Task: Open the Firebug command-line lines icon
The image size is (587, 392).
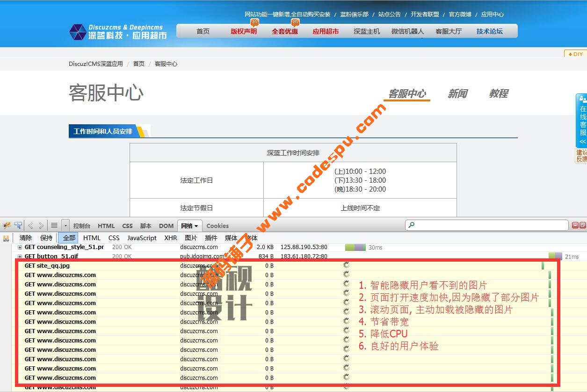Action: point(54,226)
